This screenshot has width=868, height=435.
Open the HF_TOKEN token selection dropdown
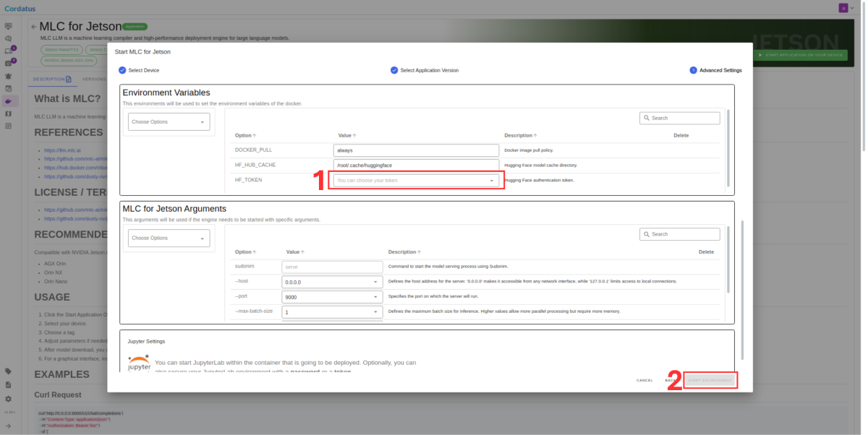(x=416, y=179)
